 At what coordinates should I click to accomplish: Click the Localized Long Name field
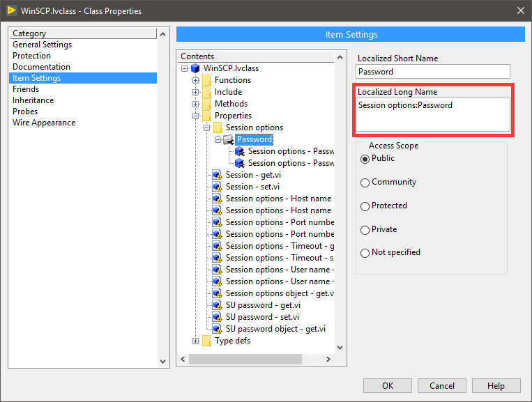[432, 114]
